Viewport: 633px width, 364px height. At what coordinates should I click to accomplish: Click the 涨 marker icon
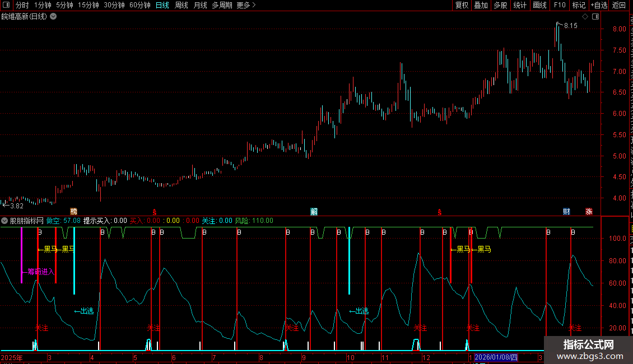click(589, 212)
